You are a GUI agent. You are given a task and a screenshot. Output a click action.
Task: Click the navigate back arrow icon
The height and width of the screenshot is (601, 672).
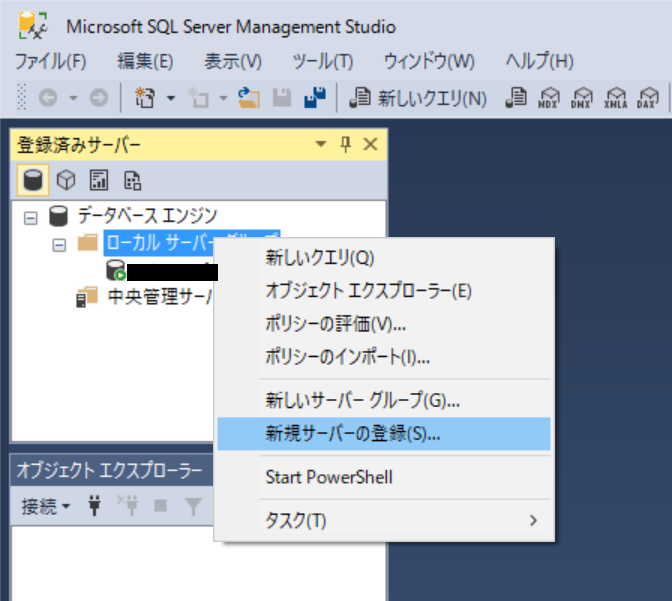48,98
